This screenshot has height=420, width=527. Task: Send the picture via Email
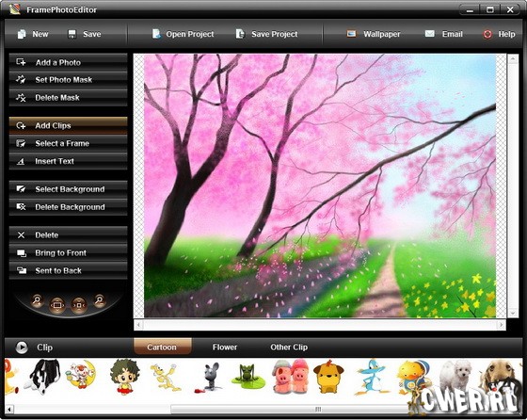443,34
